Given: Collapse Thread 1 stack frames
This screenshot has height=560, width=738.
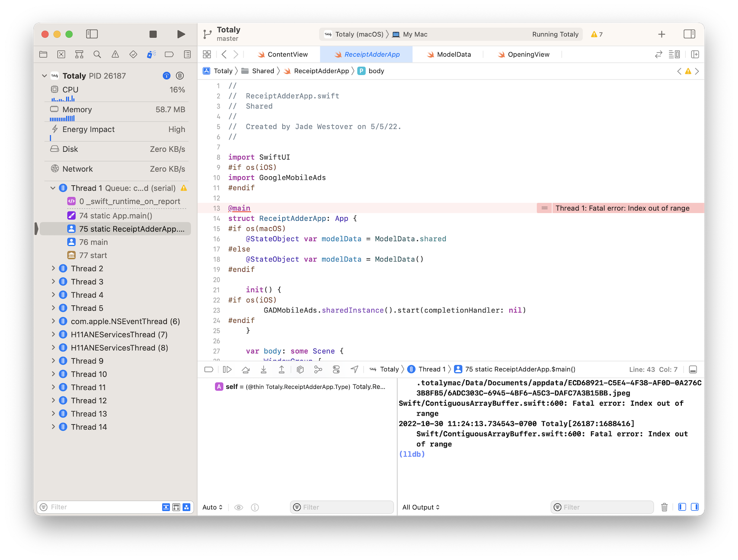Looking at the screenshot, I should tap(53, 188).
